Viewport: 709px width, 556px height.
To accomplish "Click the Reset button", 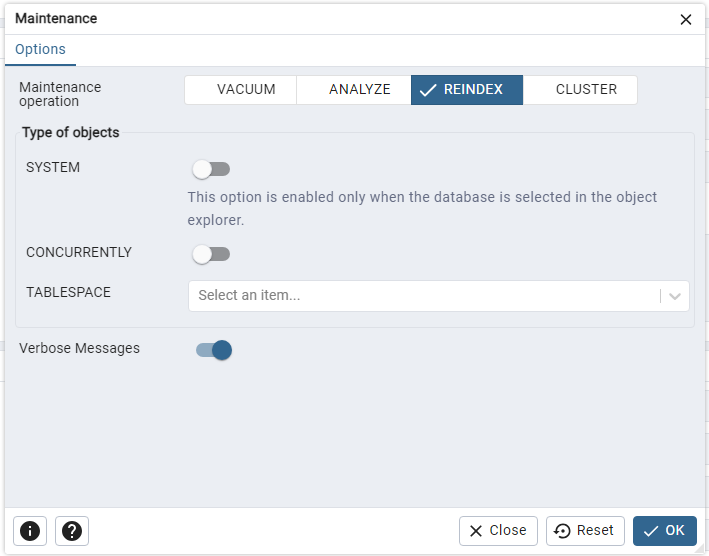I will click(585, 531).
